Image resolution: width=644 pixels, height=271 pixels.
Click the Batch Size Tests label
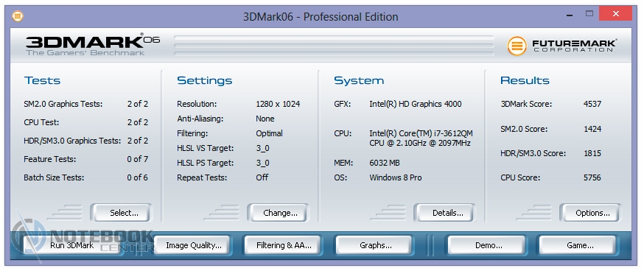(x=54, y=177)
